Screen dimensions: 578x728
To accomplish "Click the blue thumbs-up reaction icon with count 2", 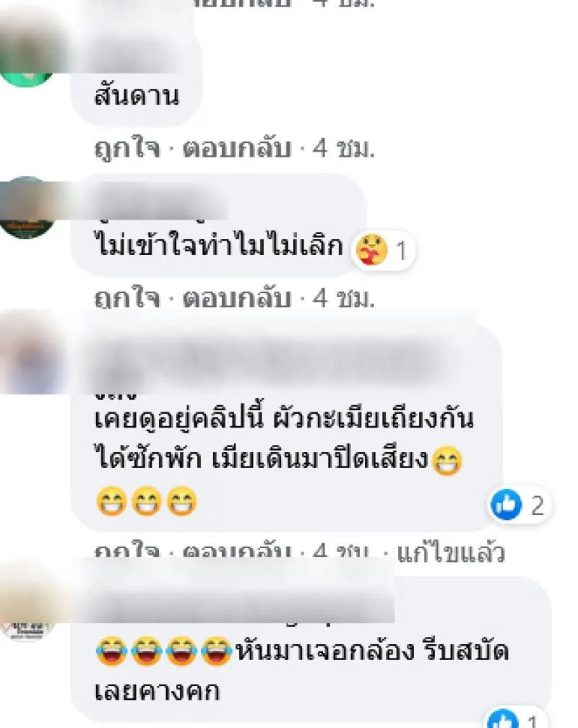I will pos(506,504).
